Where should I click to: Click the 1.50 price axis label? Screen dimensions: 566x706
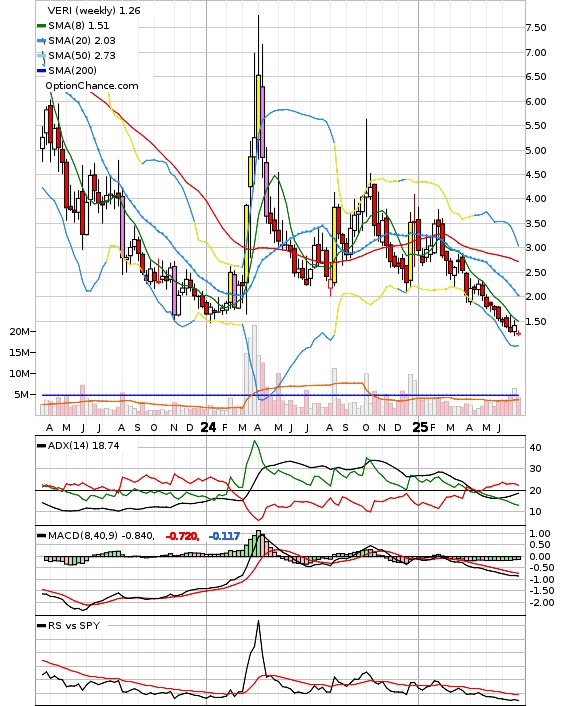pos(536,322)
